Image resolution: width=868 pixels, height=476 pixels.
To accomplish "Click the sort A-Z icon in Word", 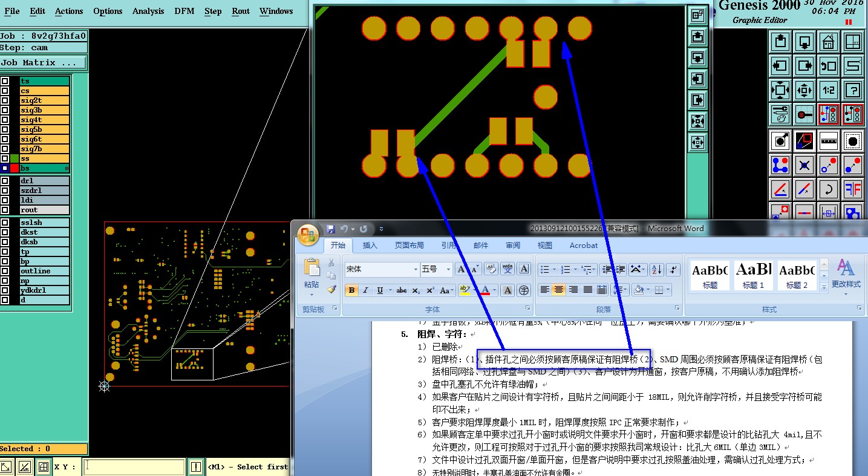I will pyautogui.click(x=657, y=269).
